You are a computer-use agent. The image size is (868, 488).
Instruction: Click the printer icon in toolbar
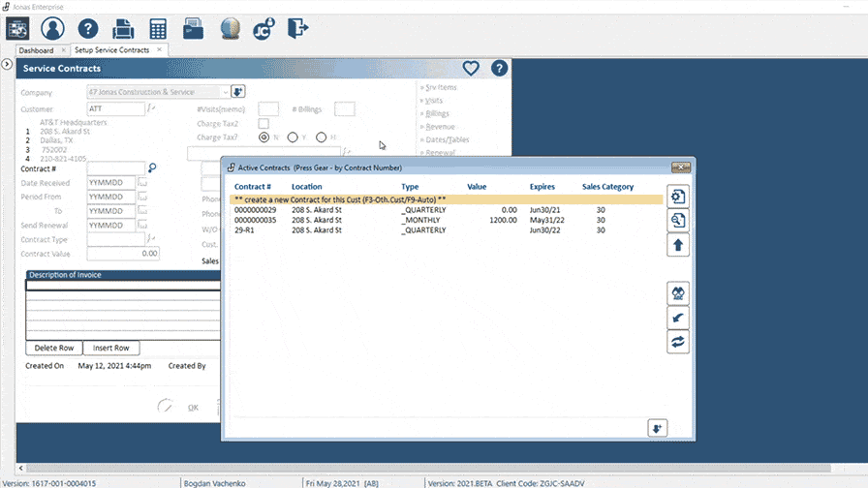coord(123,29)
